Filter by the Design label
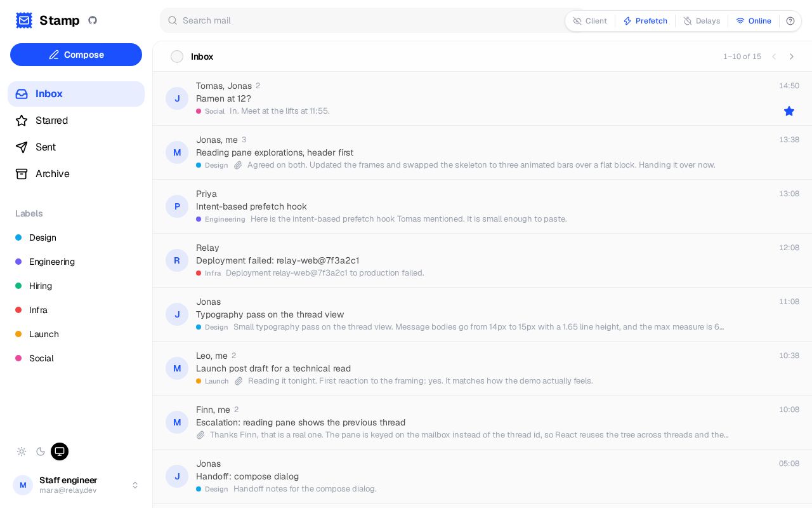Screen dimensions: 812x508 pos(76,237)
